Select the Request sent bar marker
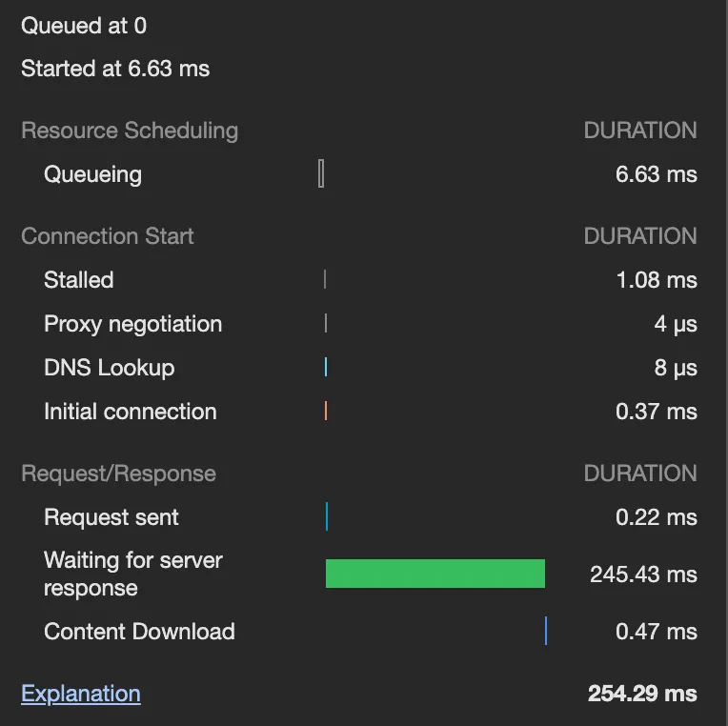728x726 pixels. point(327,517)
